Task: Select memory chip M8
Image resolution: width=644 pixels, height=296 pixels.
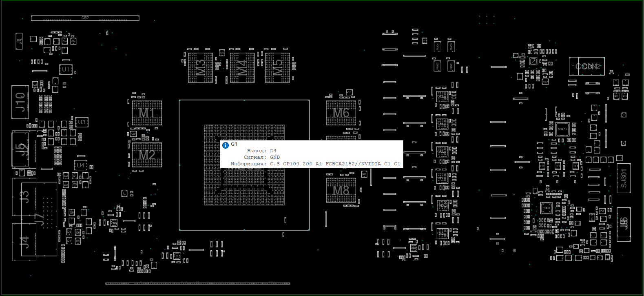Action: click(x=341, y=190)
